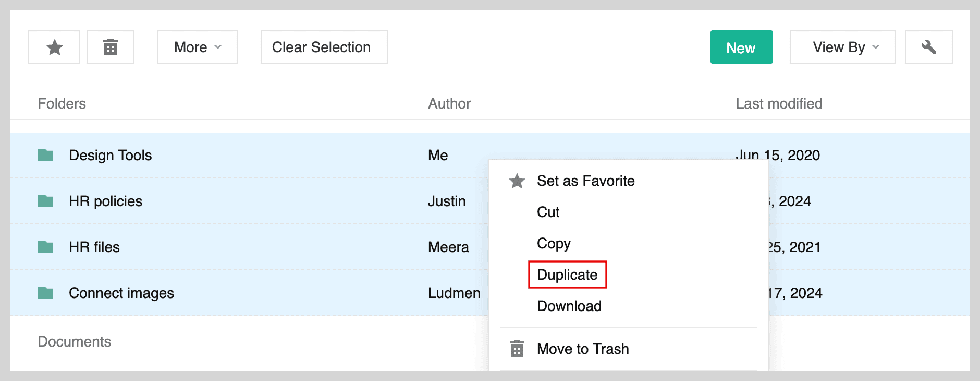
Task: Open the wrench settings button
Action: coord(928,47)
